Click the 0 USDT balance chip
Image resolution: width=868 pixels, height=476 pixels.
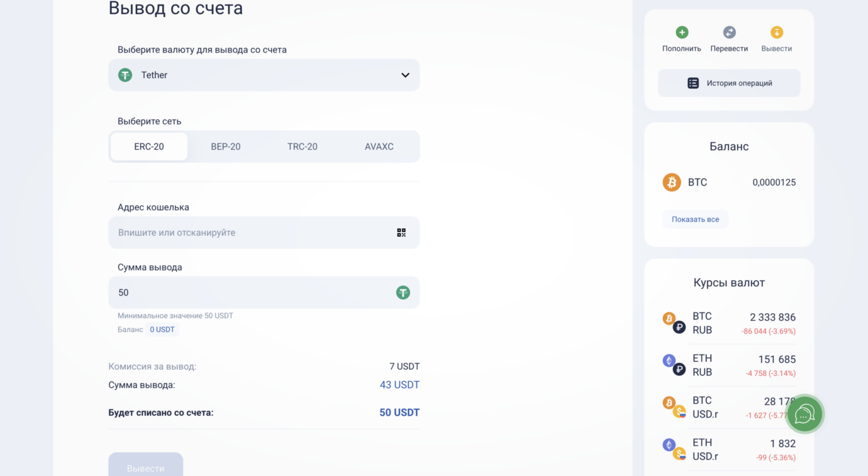162,329
